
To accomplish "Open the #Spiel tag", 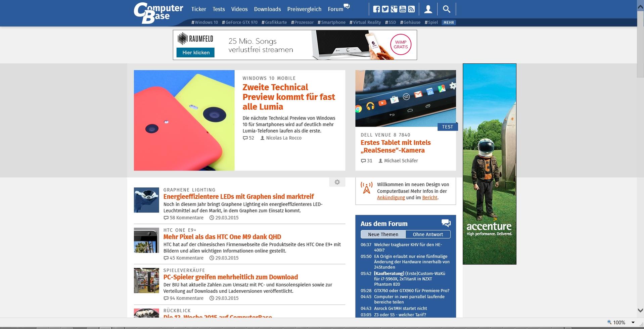I will (431, 22).
